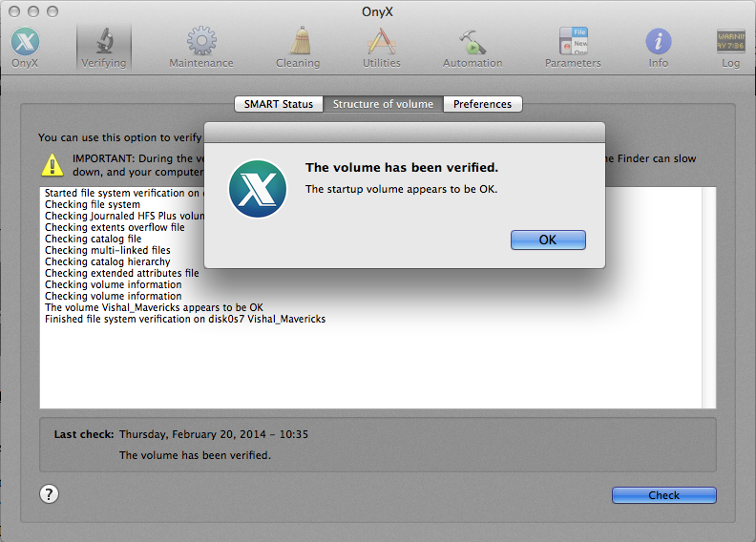The image size is (756, 542).
Task: Select the Structure of volume tab
Action: click(x=383, y=104)
